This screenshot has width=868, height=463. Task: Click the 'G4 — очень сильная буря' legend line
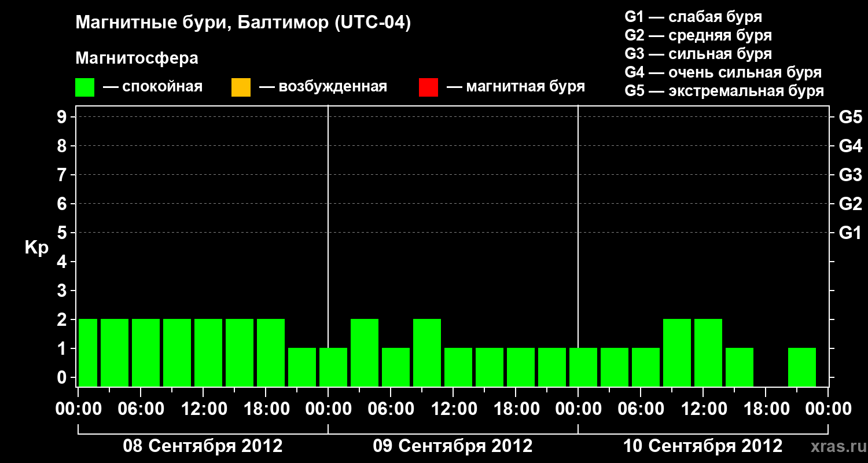click(x=723, y=72)
